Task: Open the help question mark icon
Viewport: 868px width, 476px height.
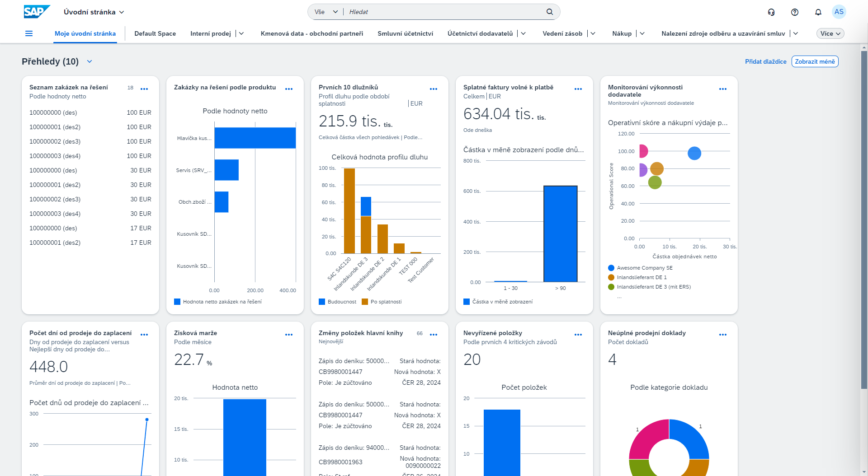Action: [x=794, y=12]
